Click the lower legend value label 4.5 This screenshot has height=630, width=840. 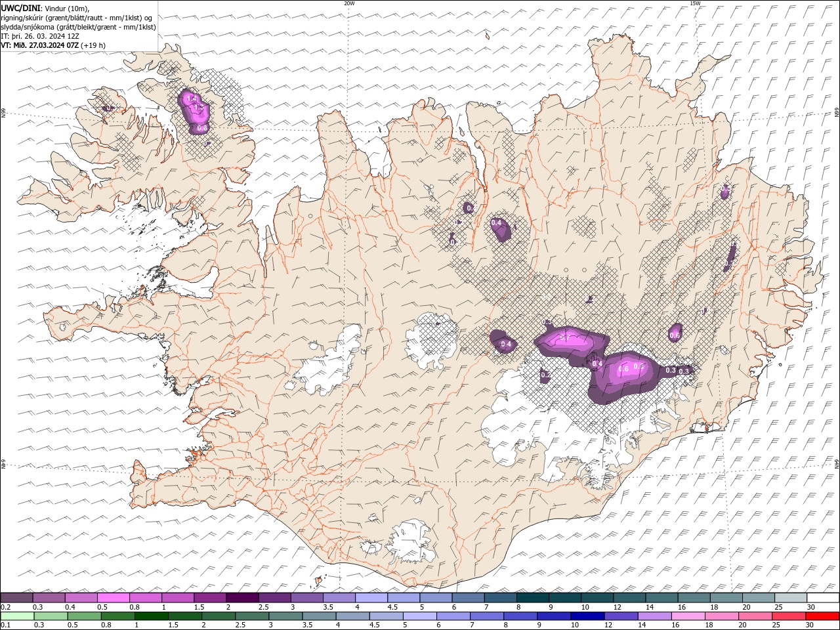(374, 625)
